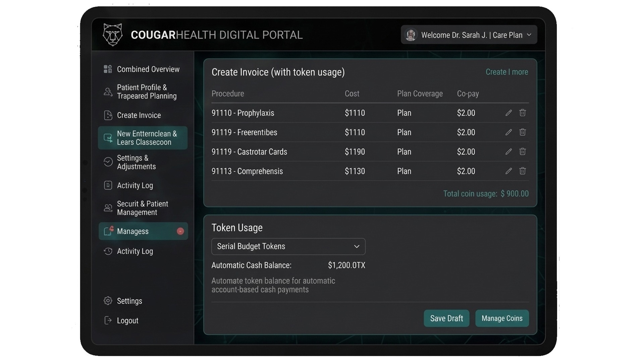This screenshot has height=362, width=644.
Task: Open Serial Budget Tokens dropdown
Action: click(x=288, y=246)
